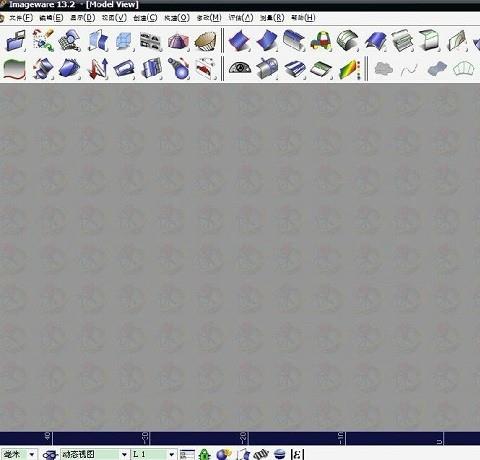The width and height of the screenshot is (480, 460).
Task: Open the dynamic view mode dropdown
Action: 124,454
